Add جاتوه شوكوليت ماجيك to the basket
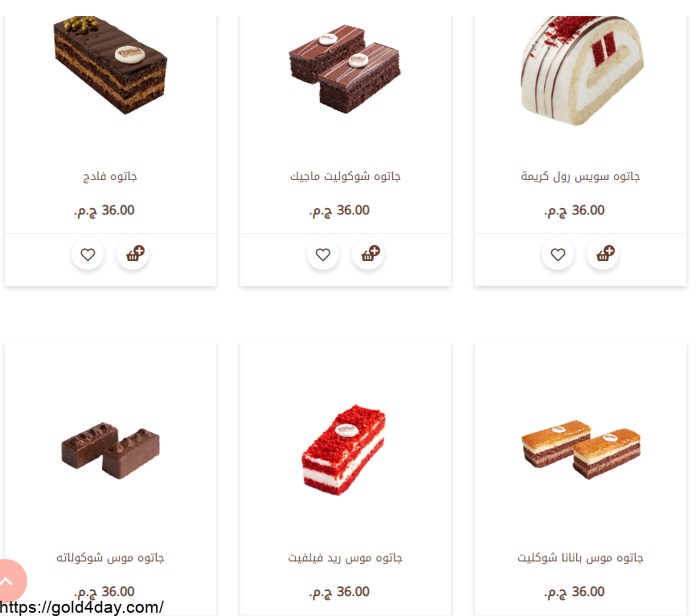Viewport: 696px width, 616px height. 368,254
